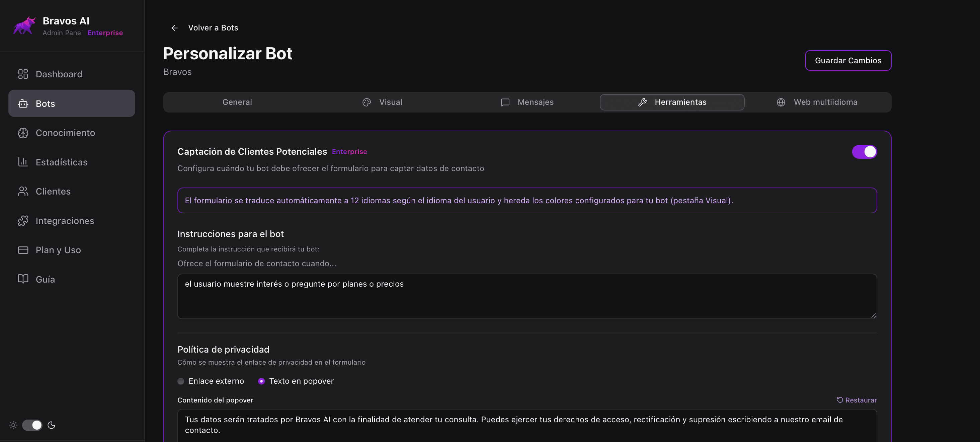Open Plan y Uso from the sidebar
Viewport: 980px width, 442px height.
[58, 250]
